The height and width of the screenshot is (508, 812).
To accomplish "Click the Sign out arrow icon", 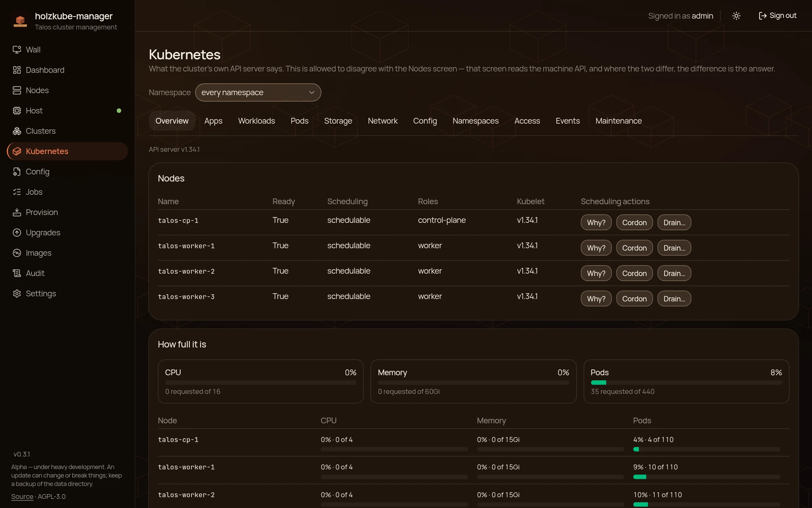I will pos(763,16).
